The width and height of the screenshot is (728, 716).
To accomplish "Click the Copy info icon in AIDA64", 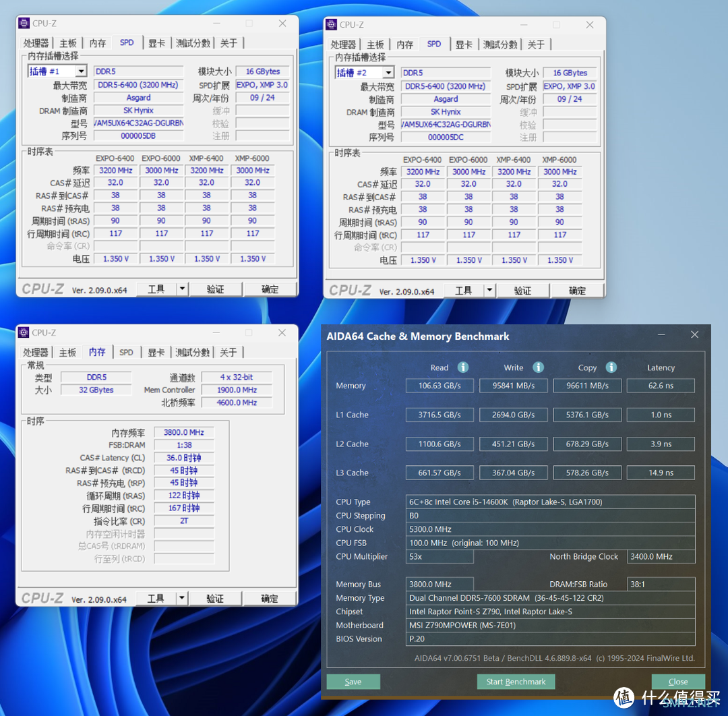I will click(611, 367).
